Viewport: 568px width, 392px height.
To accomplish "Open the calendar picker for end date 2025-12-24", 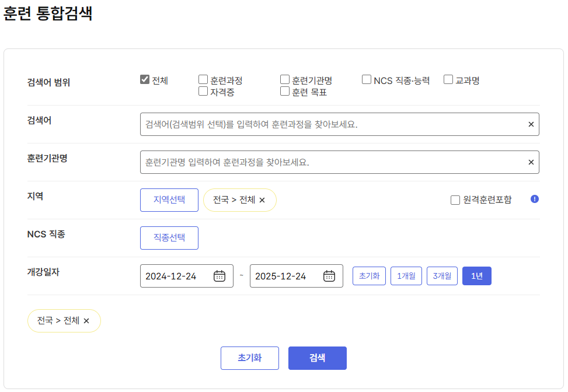I will (x=330, y=275).
